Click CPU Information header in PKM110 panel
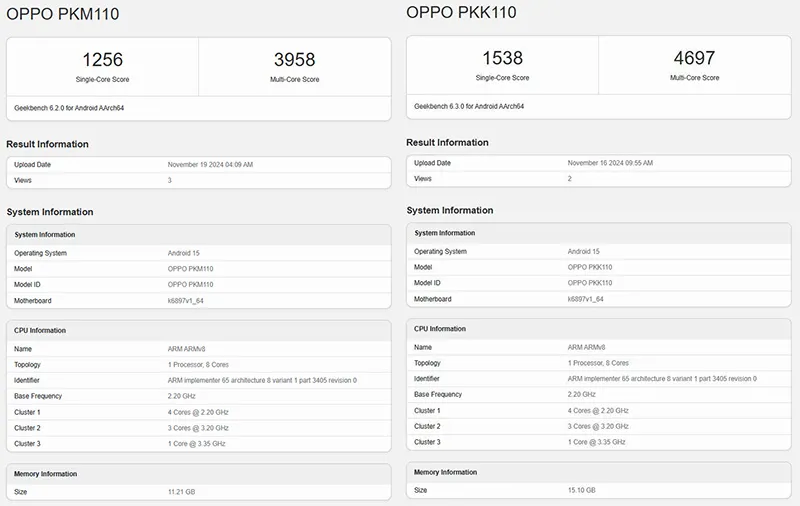This screenshot has height=506, width=800. tap(40, 331)
